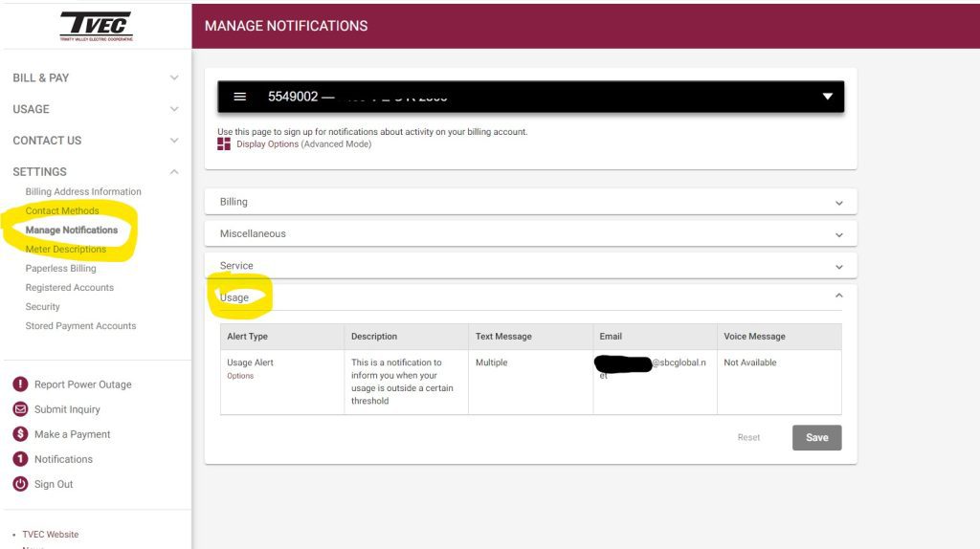Click the Sign Out power icon

tap(20, 484)
